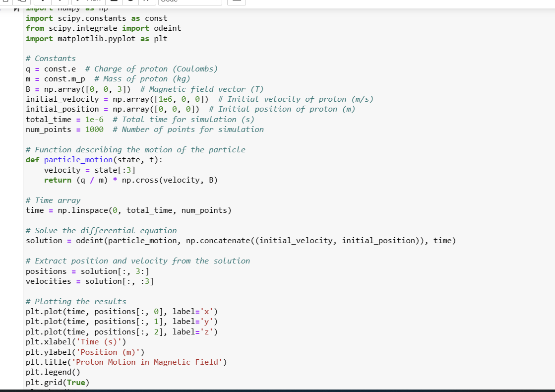Screen dimensions: 555x392
Task: Run the current code cell
Action: pyautogui.click(x=89, y=2)
